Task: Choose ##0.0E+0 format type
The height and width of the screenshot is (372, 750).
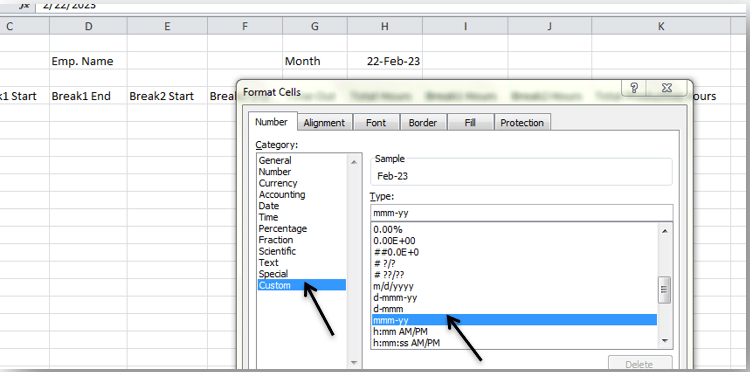Action: point(514,252)
